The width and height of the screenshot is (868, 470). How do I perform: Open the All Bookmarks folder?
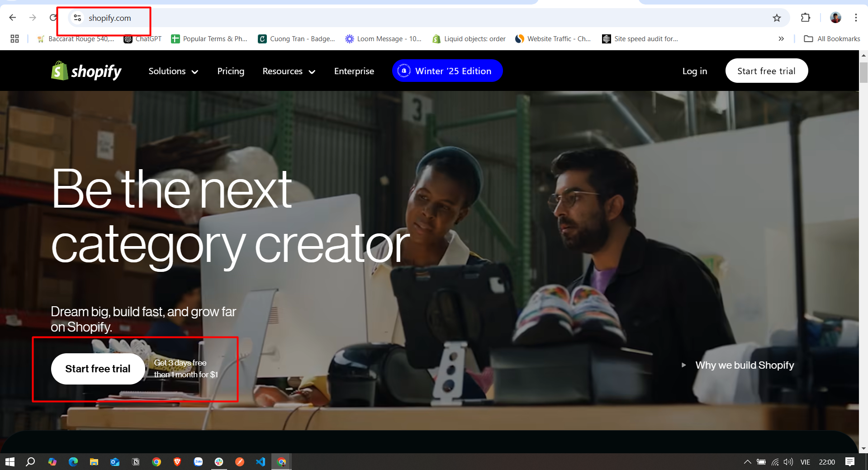(x=832, y=39)
